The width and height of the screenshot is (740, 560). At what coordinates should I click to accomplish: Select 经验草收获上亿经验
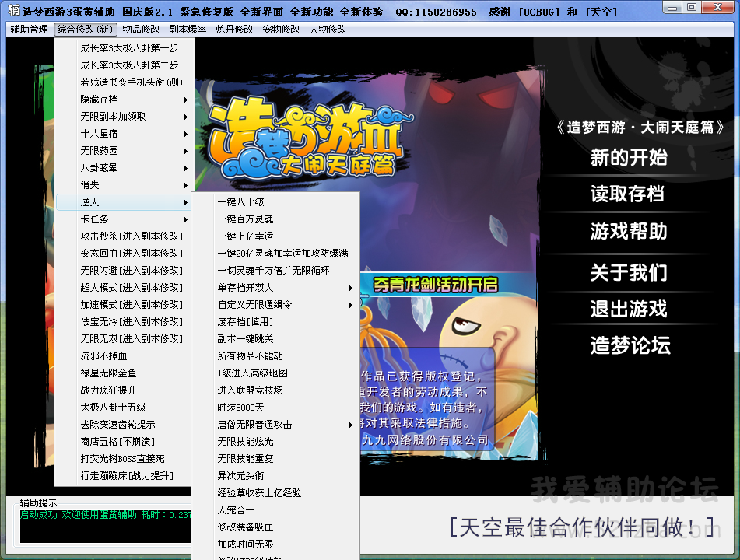click(275, 493)
